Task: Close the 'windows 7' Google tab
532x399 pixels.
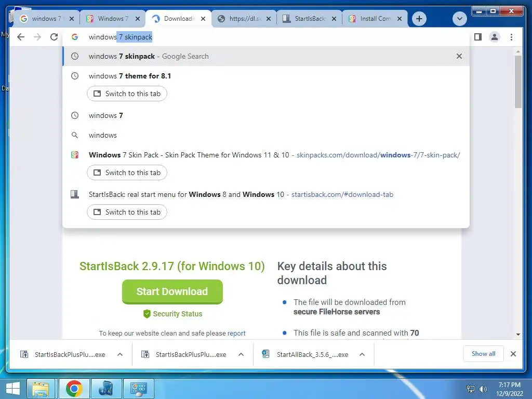Action: 72,19
